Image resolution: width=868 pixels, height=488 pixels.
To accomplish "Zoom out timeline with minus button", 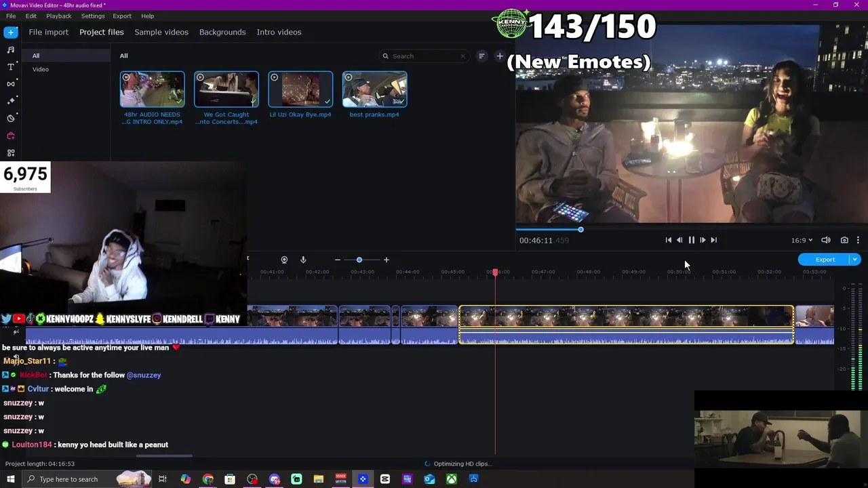I will [338, 260].
